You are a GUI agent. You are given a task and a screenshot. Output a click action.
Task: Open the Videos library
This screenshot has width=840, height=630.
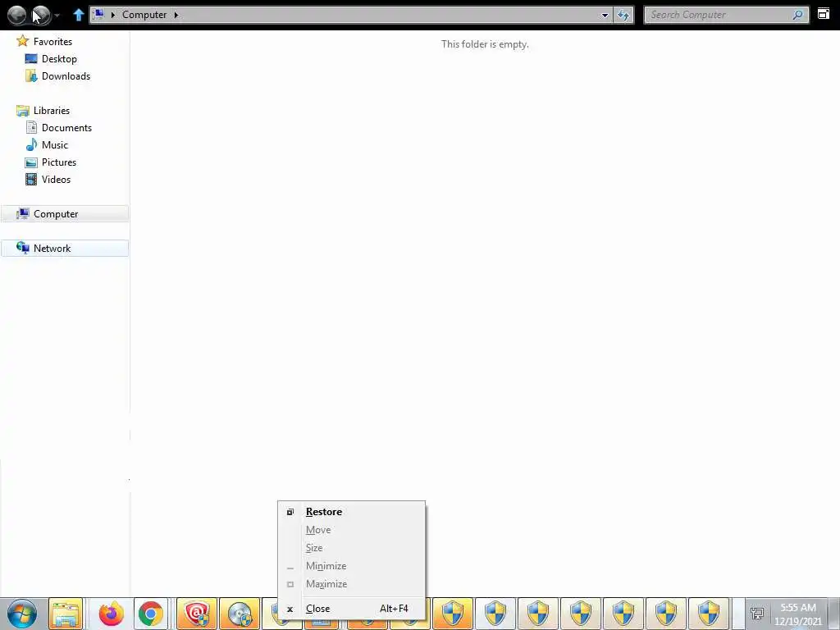pos(56,179)
